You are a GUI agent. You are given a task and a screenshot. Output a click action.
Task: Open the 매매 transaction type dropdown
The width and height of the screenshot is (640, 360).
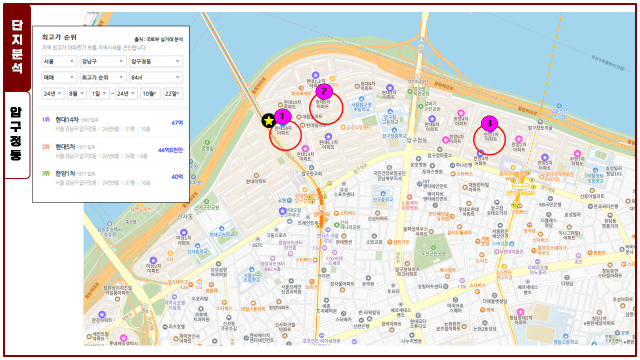(59, 77)
